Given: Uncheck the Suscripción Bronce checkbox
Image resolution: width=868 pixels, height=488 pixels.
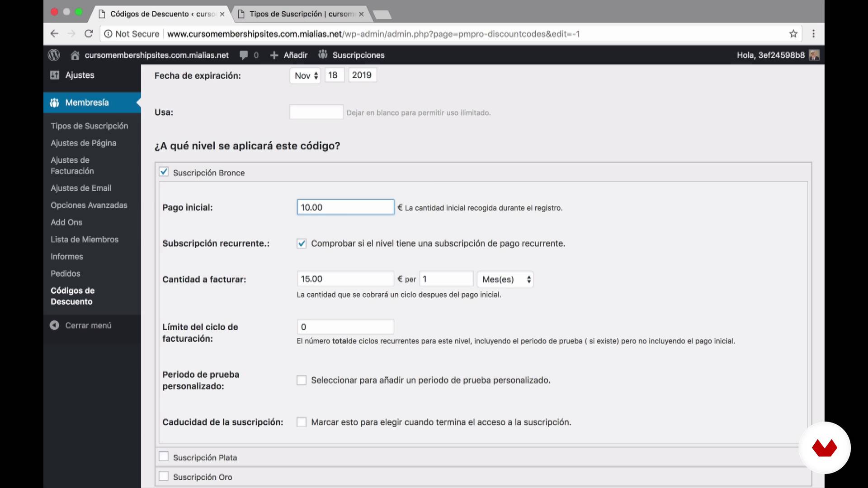Looking at the screenshot, I should coord(164,172).
